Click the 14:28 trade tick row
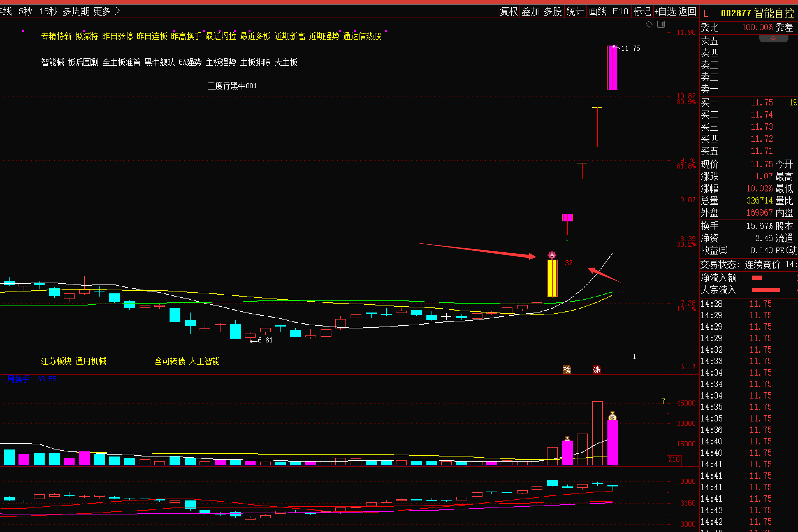 point(749,304)
